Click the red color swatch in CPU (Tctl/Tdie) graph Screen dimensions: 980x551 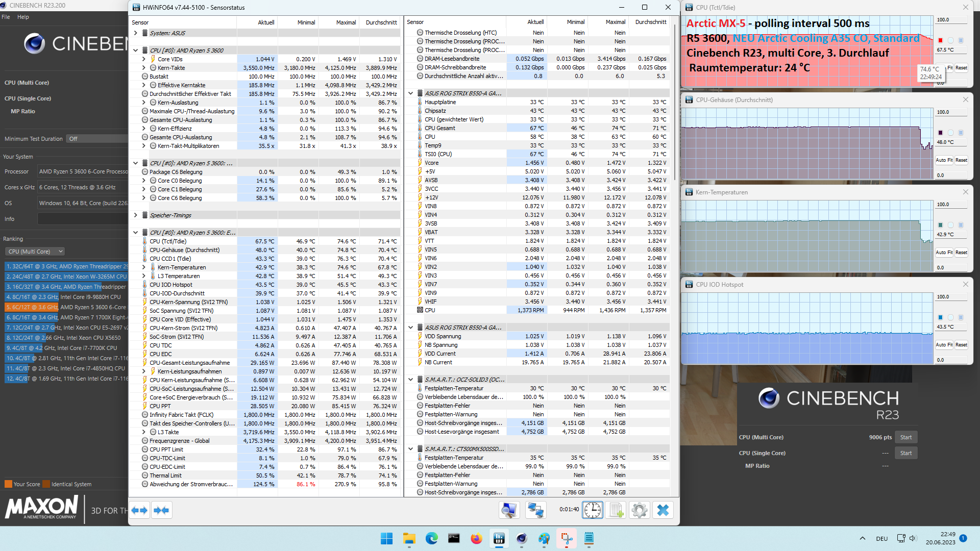(x=940, y=40)
